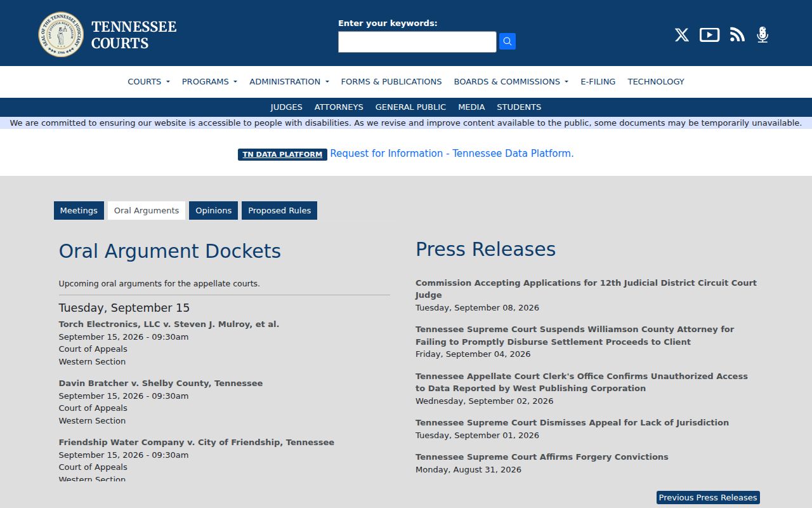Select General Public in the audience bar

pyautogui.click(x=410, y=107)
